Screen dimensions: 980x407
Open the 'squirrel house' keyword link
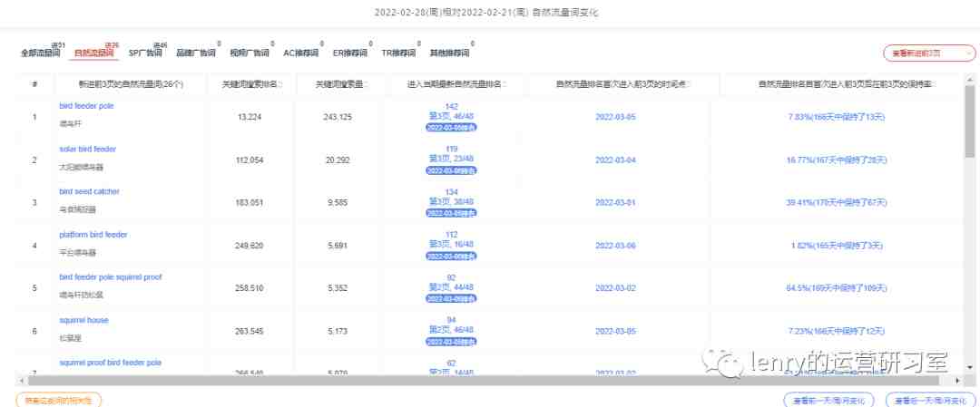(83, 320)
